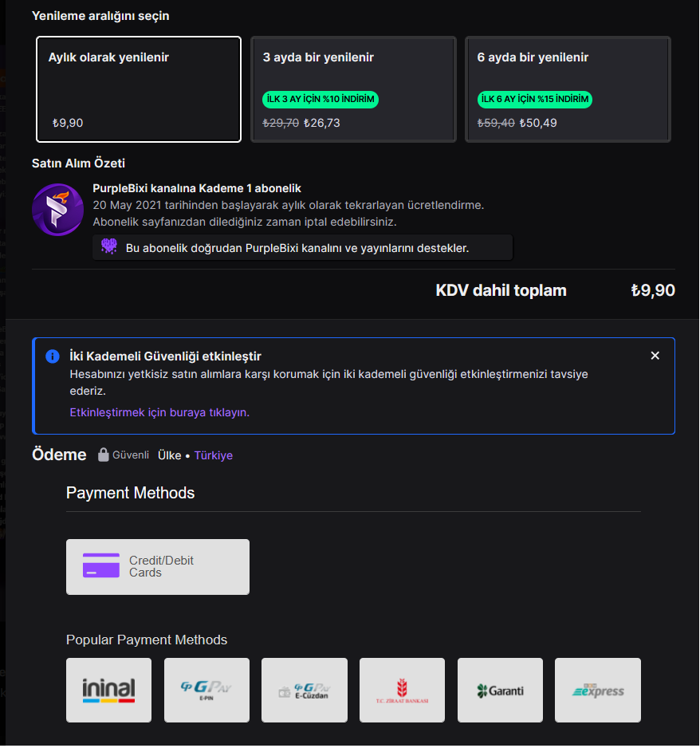Choose the Garanti bank payment option
The height and width of the screenshot is (748, 700).
tap(500, 690)
